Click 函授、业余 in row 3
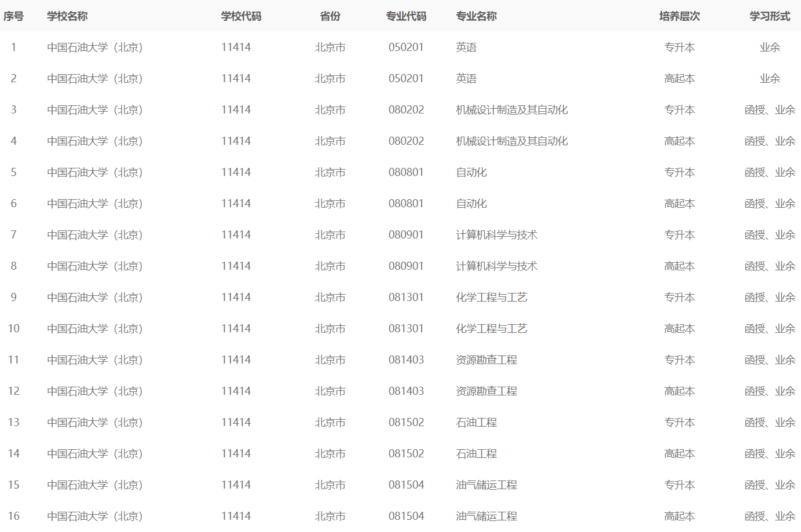Viewport: 801px width, 532px height. [770, 110]
